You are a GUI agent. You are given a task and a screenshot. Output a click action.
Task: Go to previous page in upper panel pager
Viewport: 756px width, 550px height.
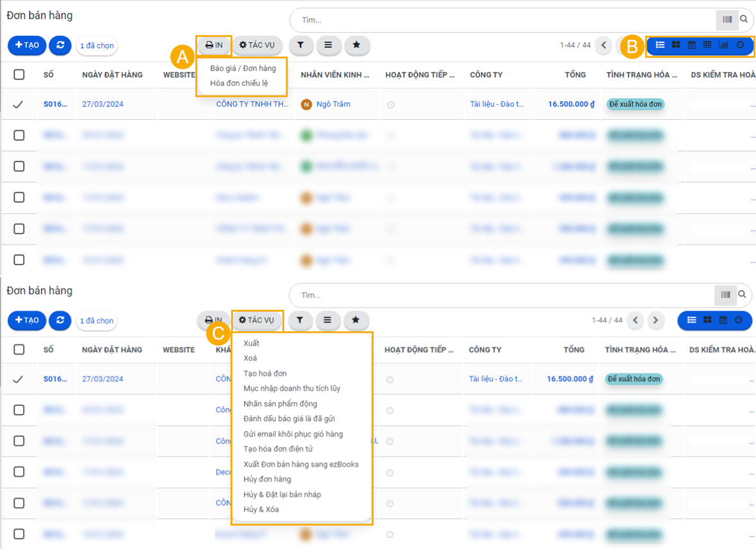tap(604, 45)
